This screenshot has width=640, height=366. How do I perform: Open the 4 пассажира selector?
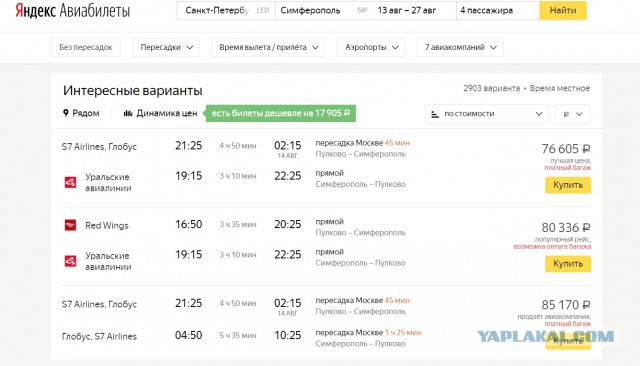(x=498, y=11)
